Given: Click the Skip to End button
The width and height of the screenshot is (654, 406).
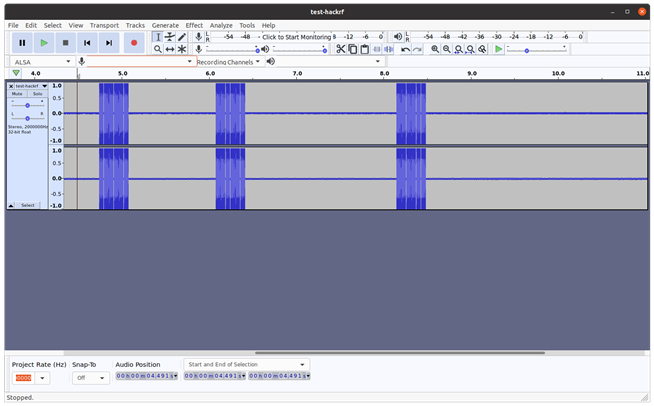Looking at the screenshot, I should [110, 43].
